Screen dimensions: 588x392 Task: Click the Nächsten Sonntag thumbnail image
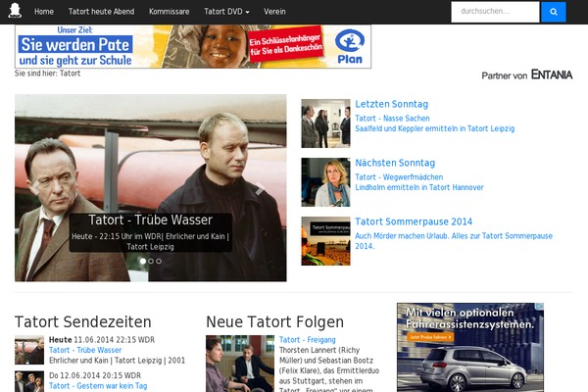click(x=325, y=182)
